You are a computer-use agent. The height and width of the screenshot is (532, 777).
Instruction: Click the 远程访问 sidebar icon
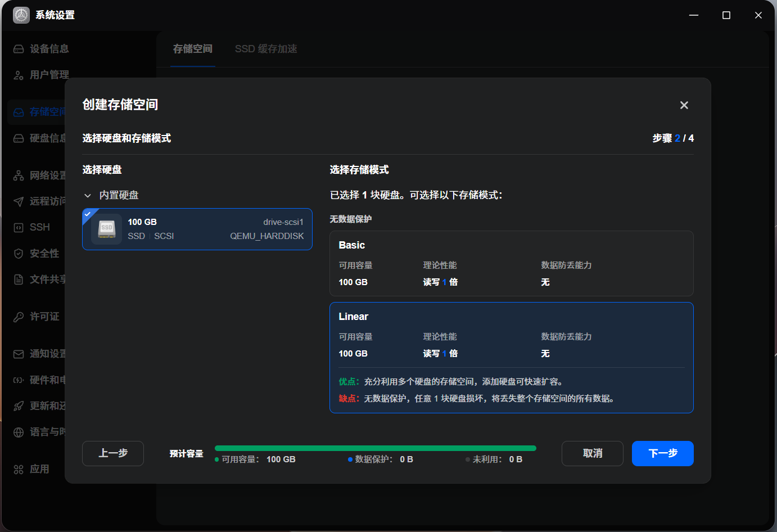(19, 201)
